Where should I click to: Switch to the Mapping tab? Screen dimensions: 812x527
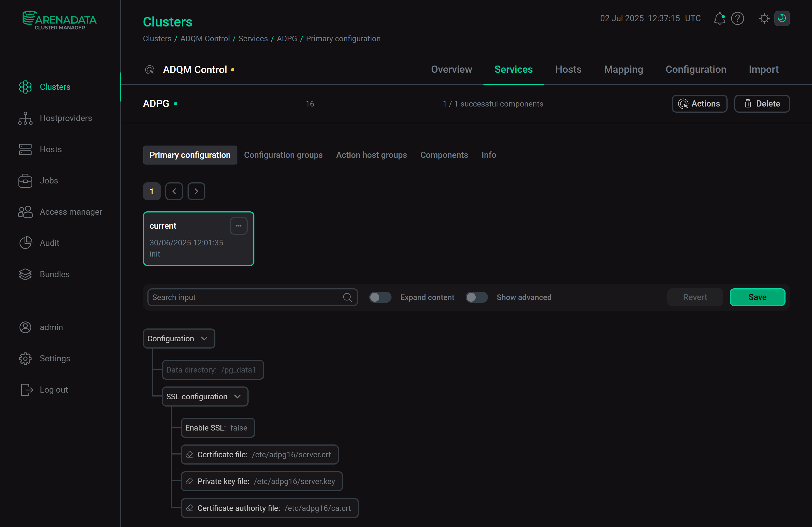point(623,70)
